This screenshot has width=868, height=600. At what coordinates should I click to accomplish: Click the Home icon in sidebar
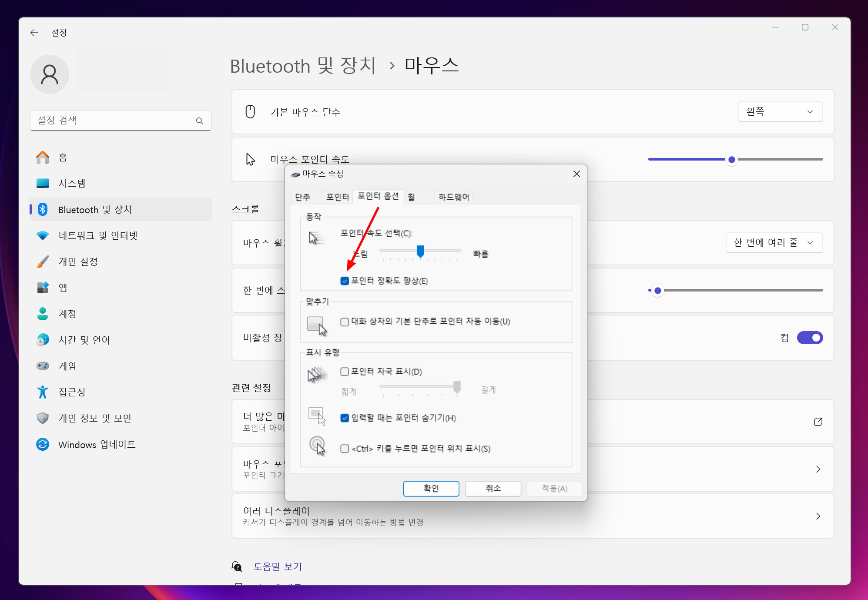click(43, 157)
